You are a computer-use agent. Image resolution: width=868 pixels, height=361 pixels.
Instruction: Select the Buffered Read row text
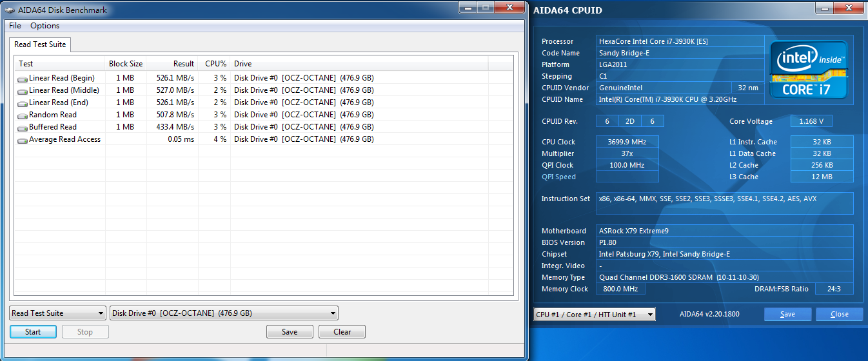tap(53, 128)
